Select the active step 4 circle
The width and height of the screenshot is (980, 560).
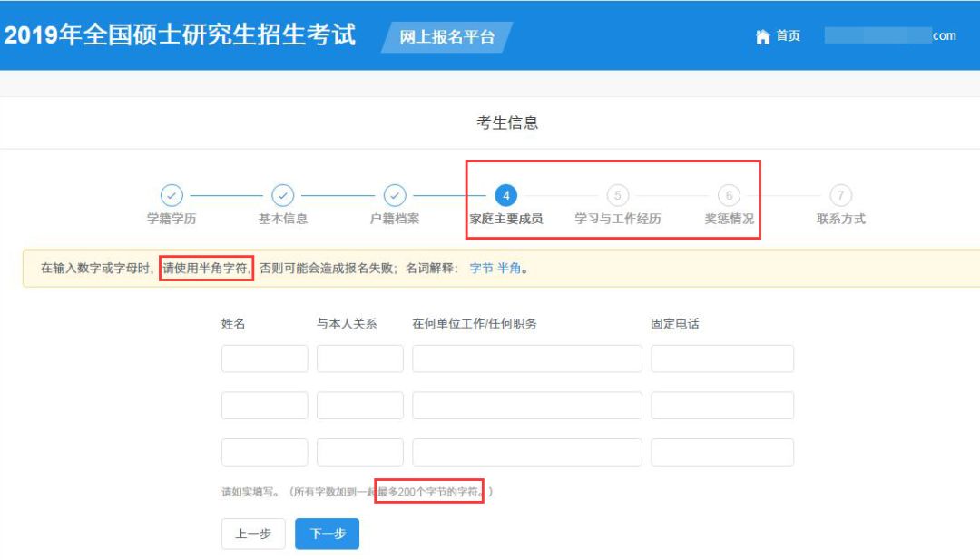pos(506,195)
